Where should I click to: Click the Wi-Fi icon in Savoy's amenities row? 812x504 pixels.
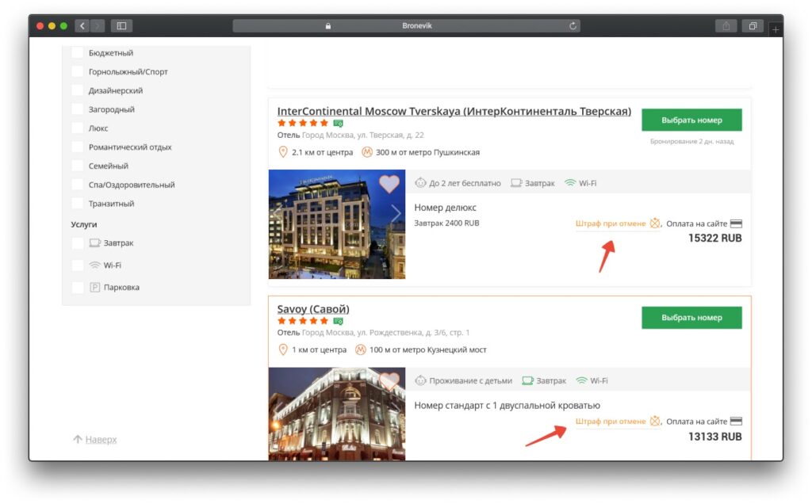coord(581,380)
